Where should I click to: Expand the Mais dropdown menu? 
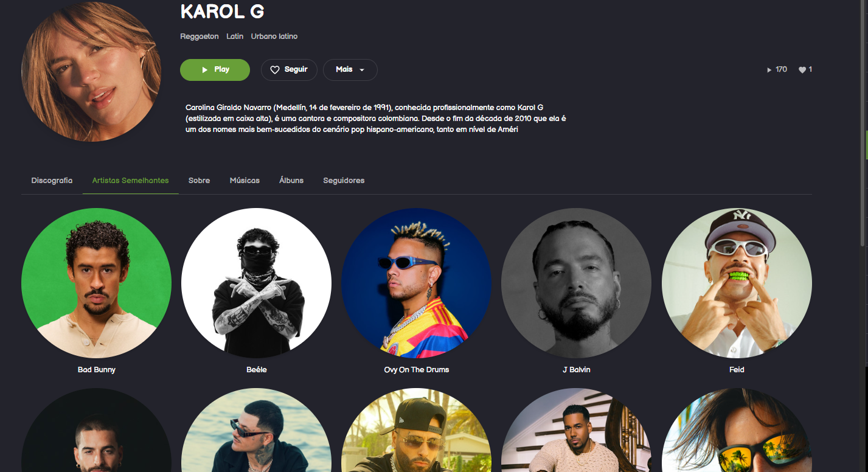click(x=350, y=70)
